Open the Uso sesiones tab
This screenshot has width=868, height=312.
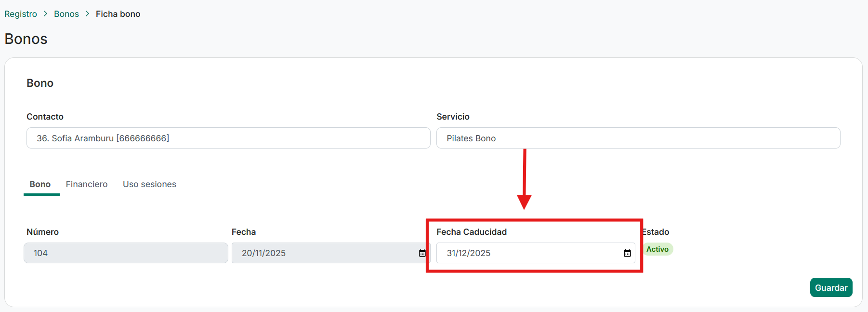(x=149, y=184)
